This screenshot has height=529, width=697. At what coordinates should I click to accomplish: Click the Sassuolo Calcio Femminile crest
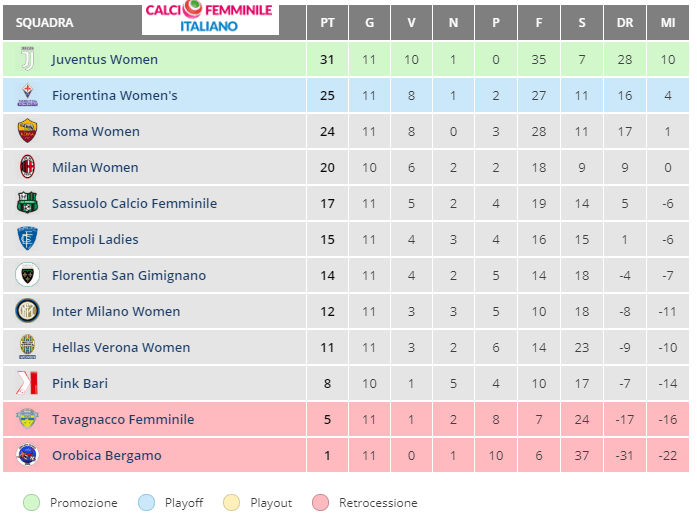coord(27,203)
